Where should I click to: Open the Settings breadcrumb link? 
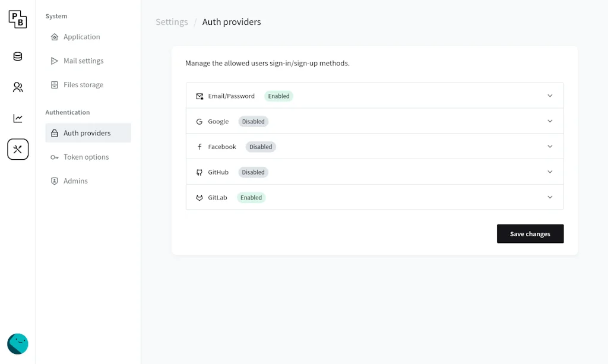coord(171,22)
